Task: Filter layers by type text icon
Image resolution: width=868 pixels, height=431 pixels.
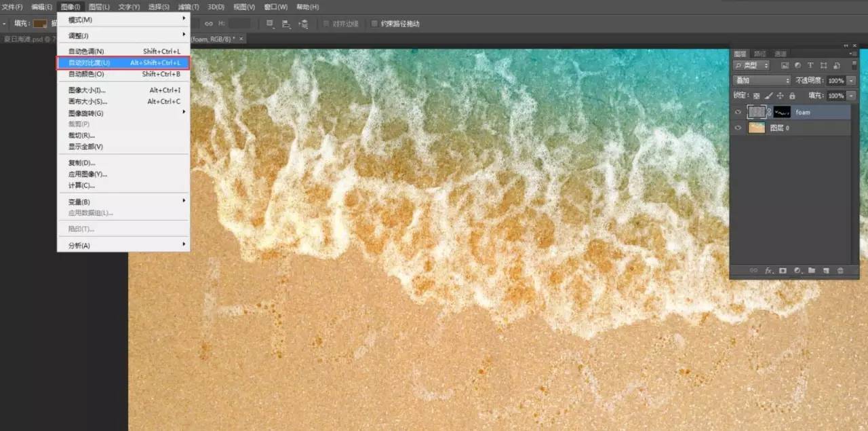Action: (x=810, y=66)
